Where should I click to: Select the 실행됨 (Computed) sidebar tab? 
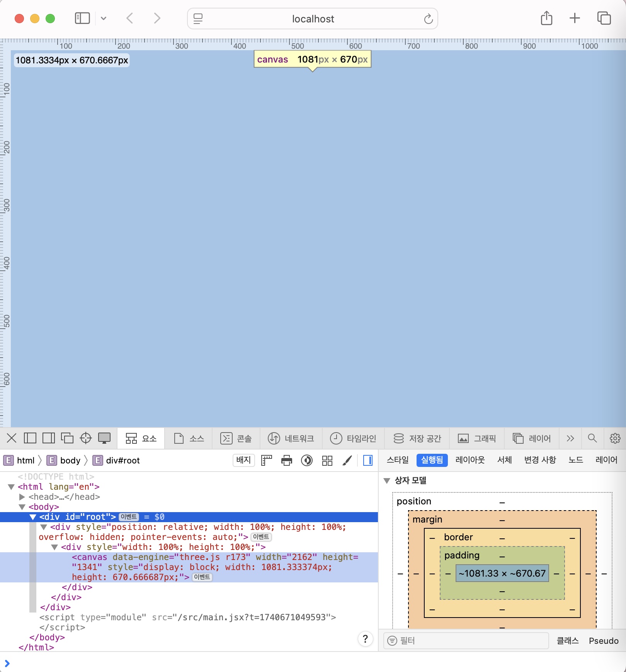coord(432,460)
